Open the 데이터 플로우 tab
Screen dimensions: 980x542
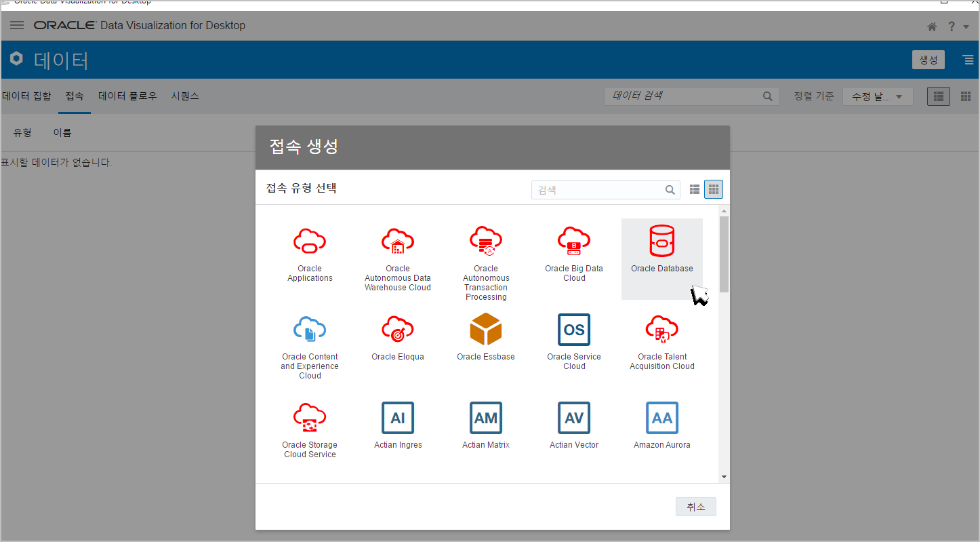pos(127,96)
